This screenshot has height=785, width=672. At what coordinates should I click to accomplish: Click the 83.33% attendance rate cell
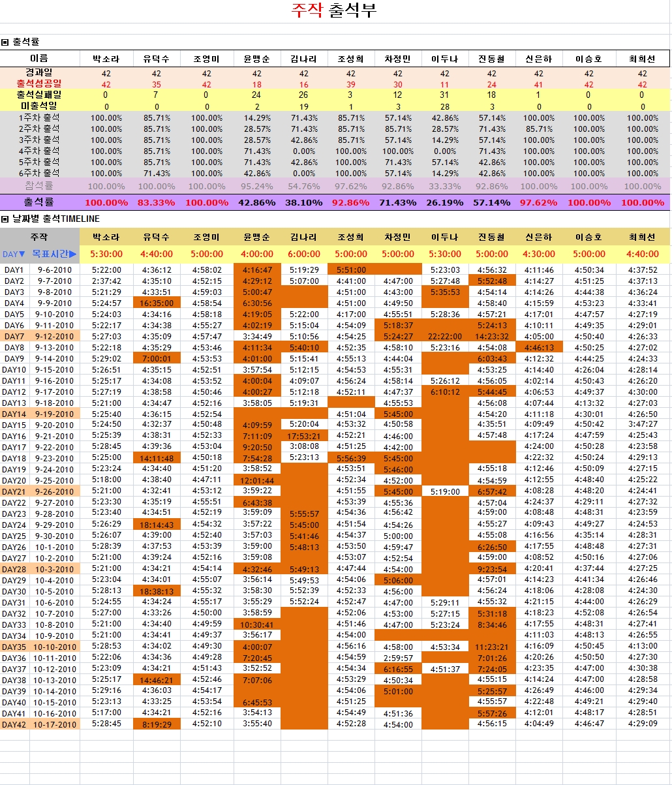pos(157,202)
